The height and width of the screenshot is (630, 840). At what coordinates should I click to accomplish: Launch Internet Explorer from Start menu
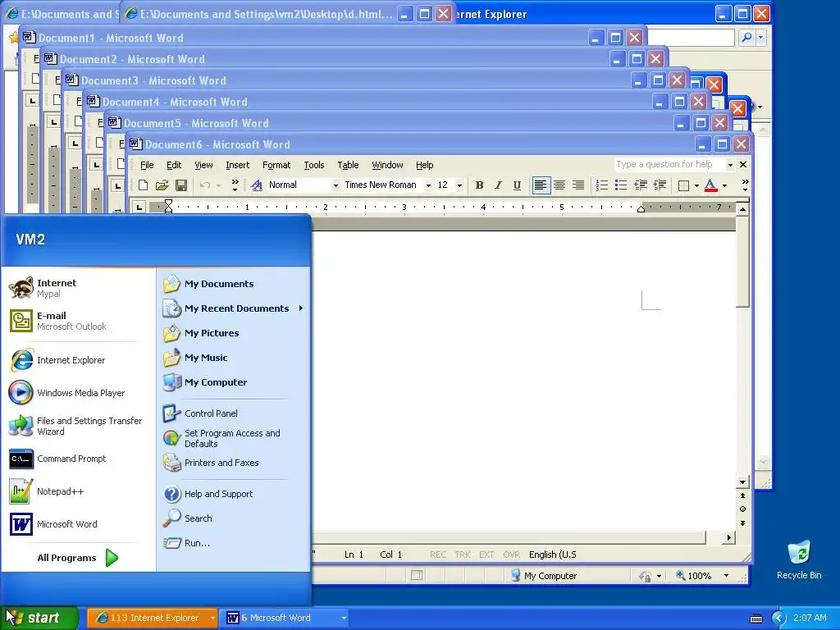78,360
